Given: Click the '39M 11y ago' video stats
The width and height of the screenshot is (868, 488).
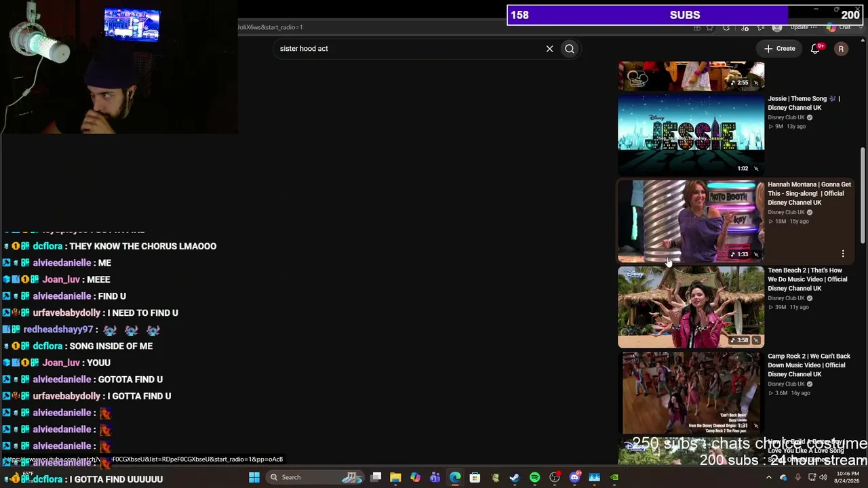Looking at the screenshot, I should coord(788,307).
